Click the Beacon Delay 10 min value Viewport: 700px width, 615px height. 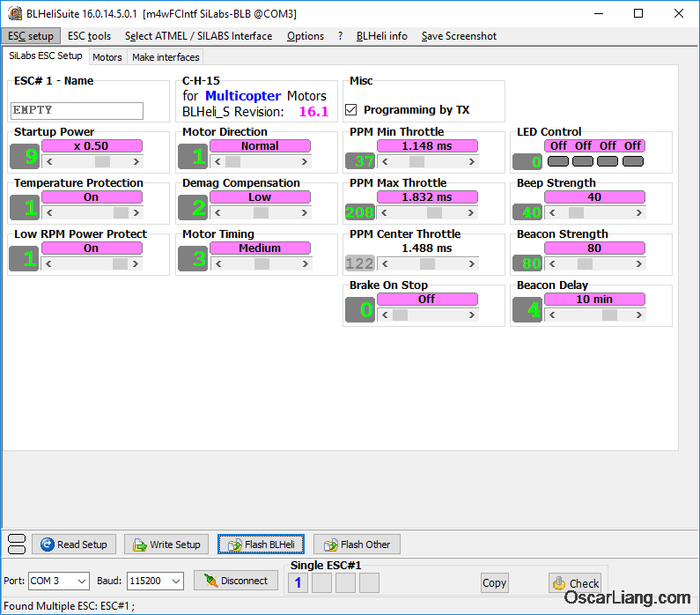point(594,300)
